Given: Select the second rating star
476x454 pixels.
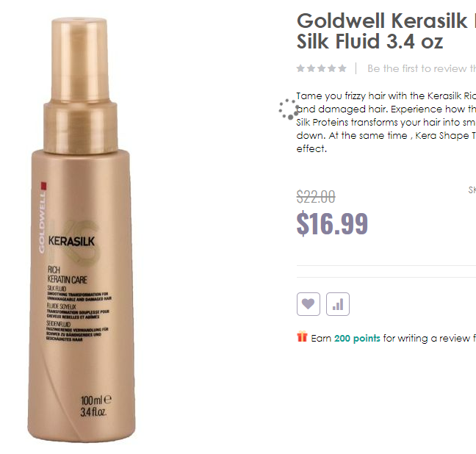Looking at the screenshot, I should pos(311,68).
